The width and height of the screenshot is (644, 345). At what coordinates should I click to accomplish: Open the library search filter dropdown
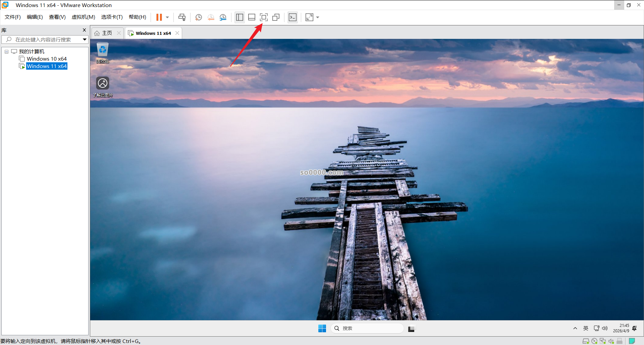[85, 40]
